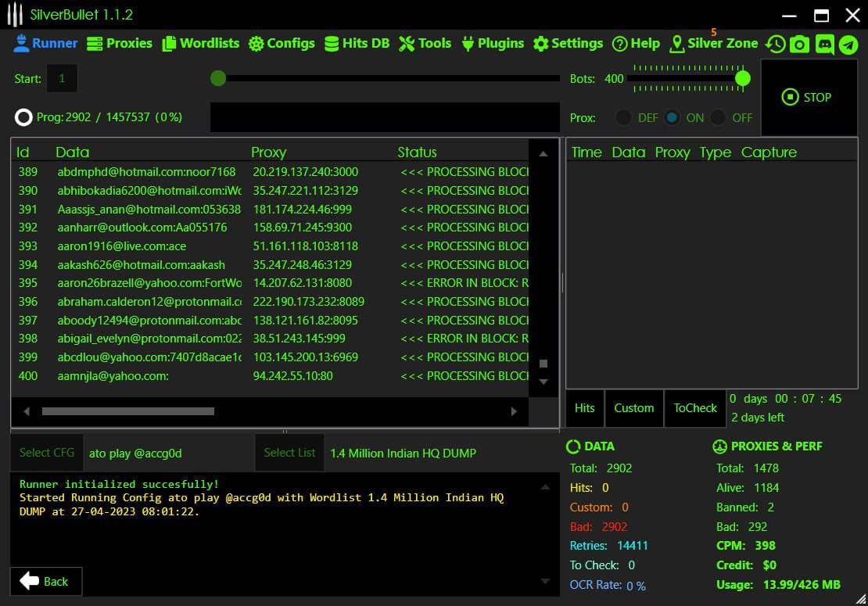This screenshot has width=868, height=606.
Task: Take a screenshot with the camera icon
Action: [799, 45]
